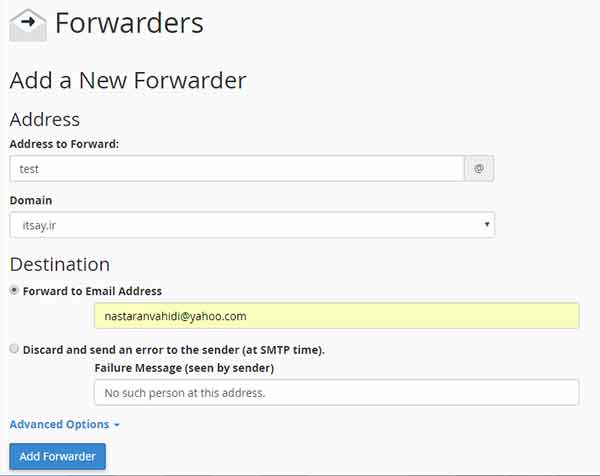Submit with the Add Forwarder button
The width and height of the screenshot is (600, 476).
(57, 456)
